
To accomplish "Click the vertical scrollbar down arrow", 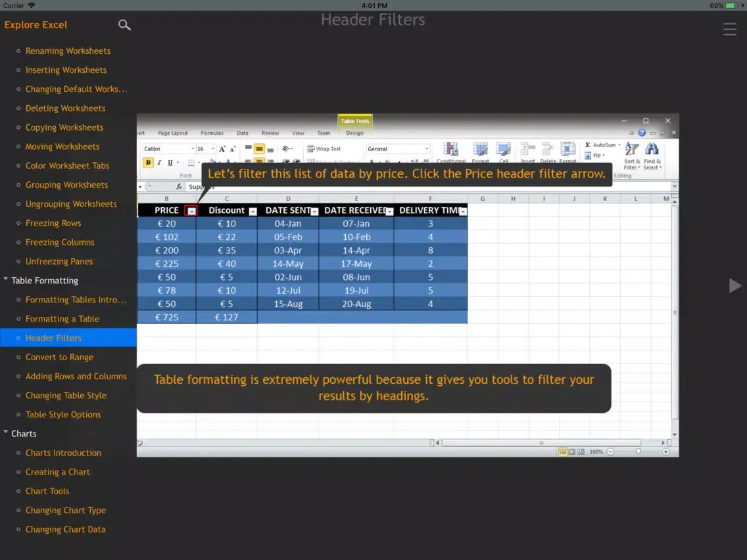I will 674,434.
